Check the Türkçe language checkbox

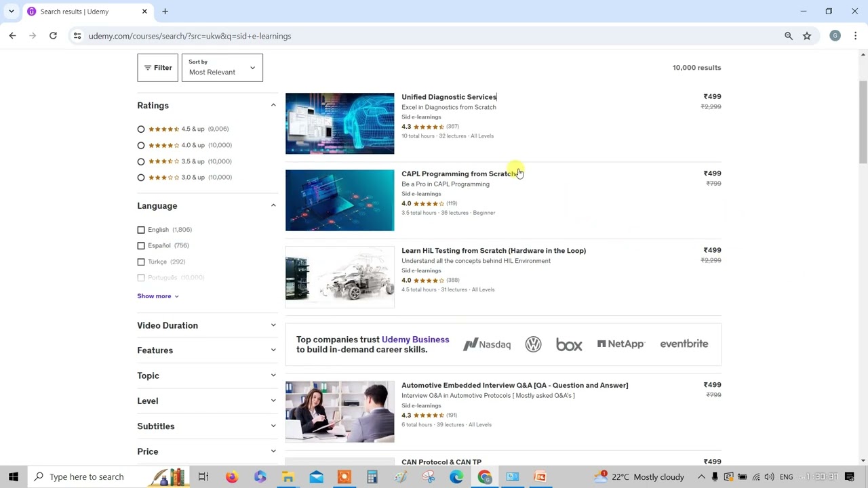point(141,262)
